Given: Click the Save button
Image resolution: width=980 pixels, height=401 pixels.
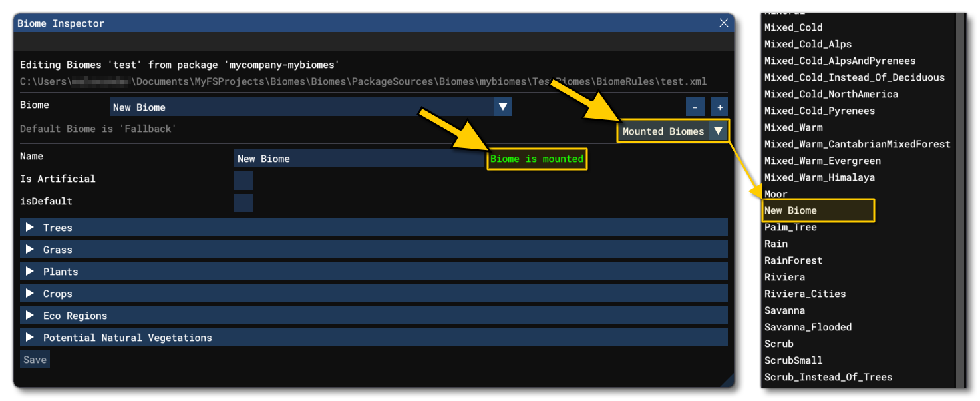Looking at the screenshot, I should (x=35, y=360).
